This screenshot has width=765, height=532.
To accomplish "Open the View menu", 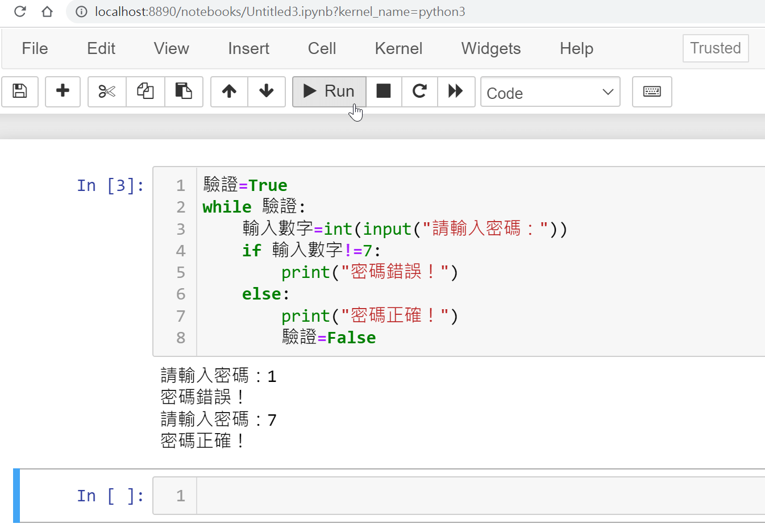I will coord(171,49).
